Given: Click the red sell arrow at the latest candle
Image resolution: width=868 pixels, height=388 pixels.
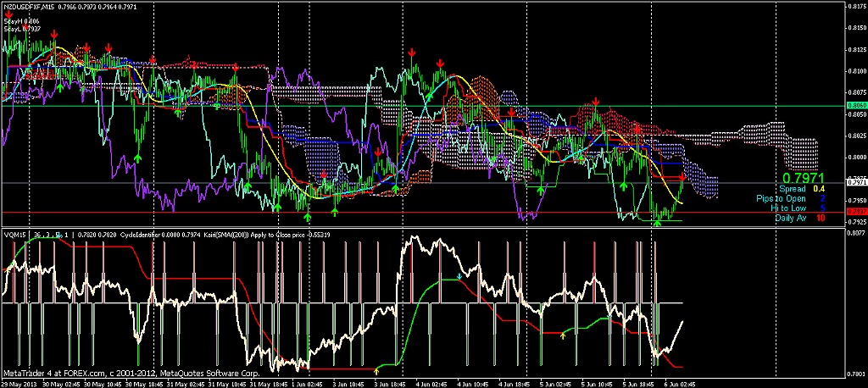Looking at the screenshot, I should click(683, 177).
